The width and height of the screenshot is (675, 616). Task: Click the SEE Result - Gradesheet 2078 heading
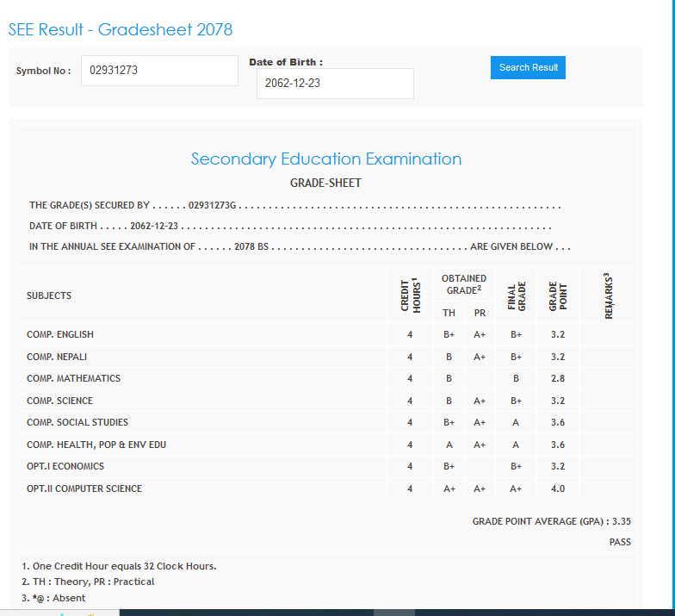(121, 29)
